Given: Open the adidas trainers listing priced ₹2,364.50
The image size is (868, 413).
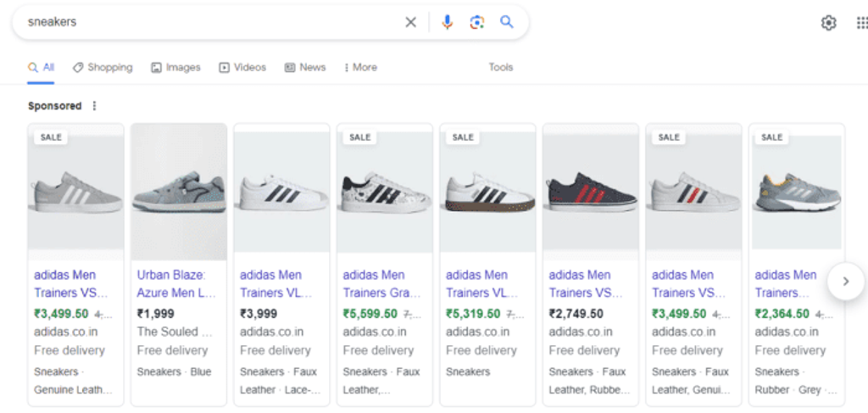Looking at the screenshot, I should [786, 283].
